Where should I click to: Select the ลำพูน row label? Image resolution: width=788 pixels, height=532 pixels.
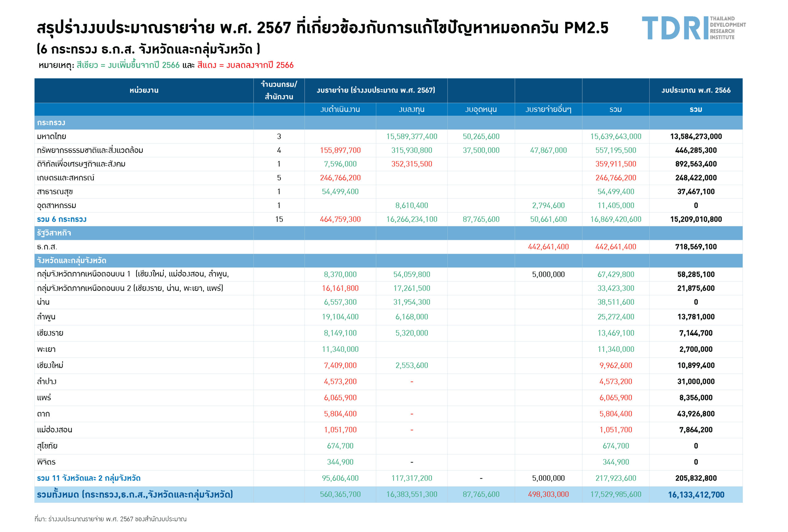(x=46, y=317)
